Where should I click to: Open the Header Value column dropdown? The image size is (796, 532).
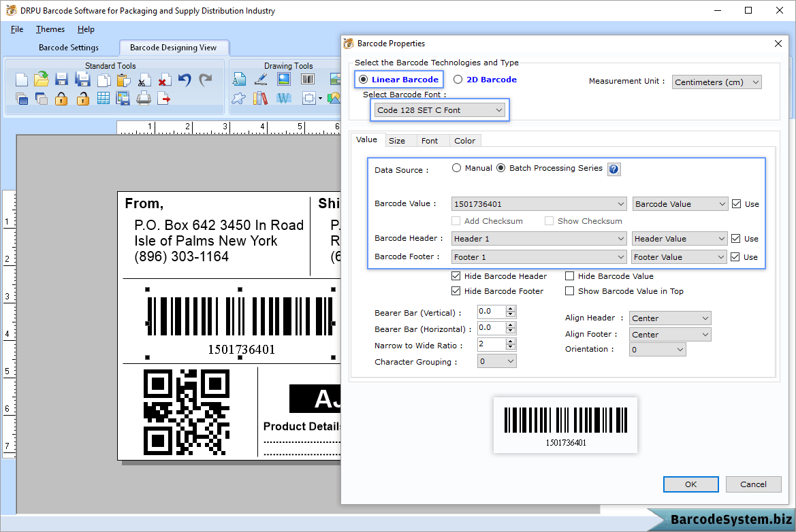click(x=680, y=238)
